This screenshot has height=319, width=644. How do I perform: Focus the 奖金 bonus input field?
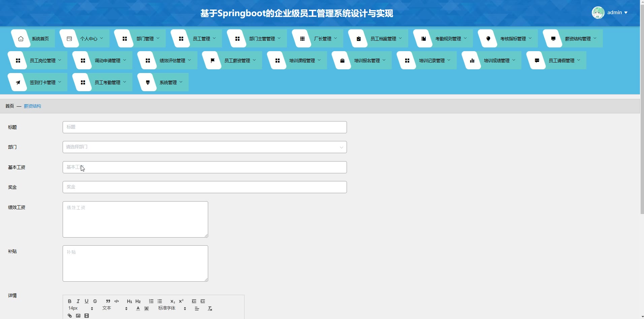204,187
